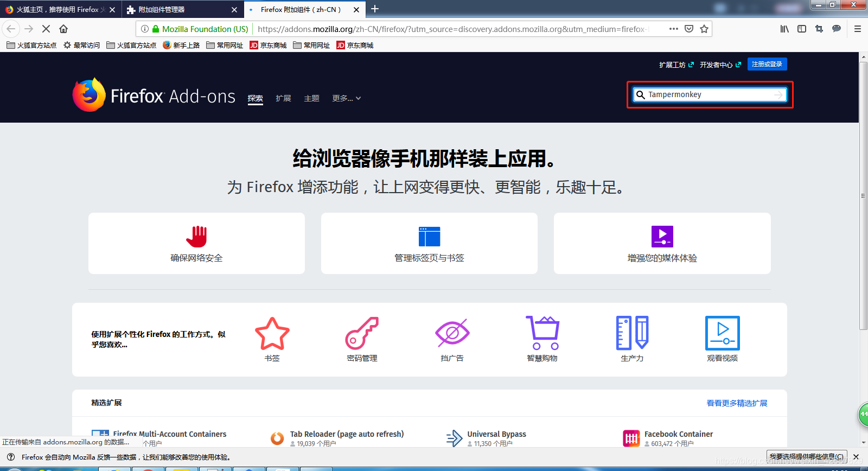Open 看看更多精选扩展 link
Screen dimensions: 868x471
click(x=737, y=403)
